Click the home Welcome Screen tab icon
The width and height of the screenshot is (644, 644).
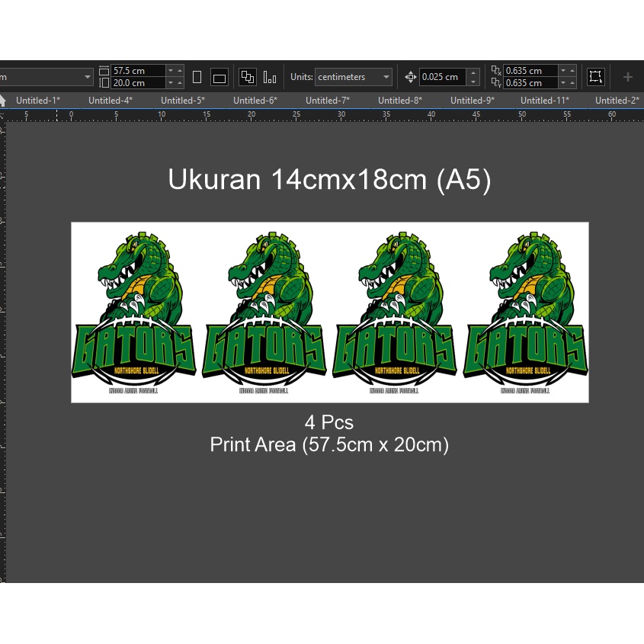click(x=3, y=100)
